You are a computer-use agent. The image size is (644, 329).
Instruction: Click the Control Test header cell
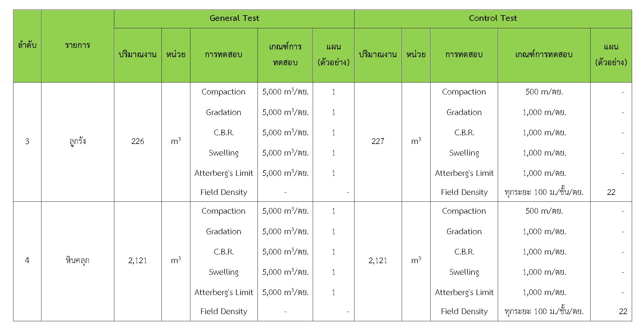point(493,18)
